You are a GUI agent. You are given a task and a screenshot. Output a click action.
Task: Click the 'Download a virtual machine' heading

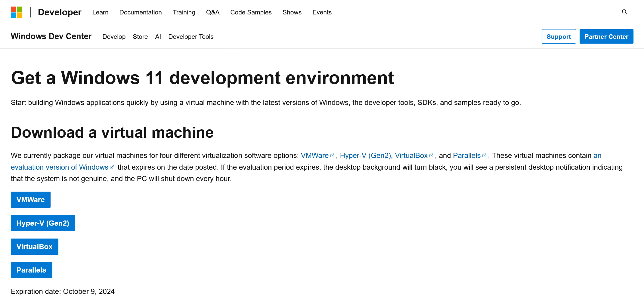coord(112,132)
